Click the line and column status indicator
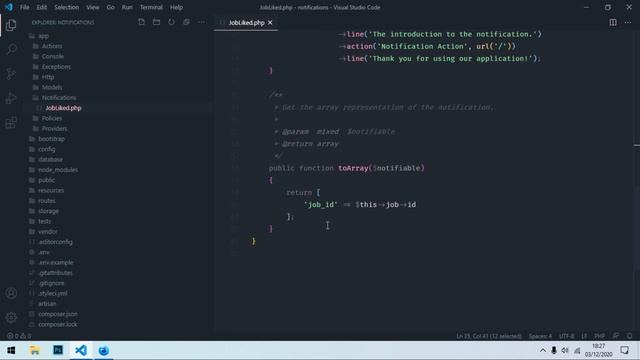Image resolution: width=640 pixels, height=360 pixels. pos(489,336)
